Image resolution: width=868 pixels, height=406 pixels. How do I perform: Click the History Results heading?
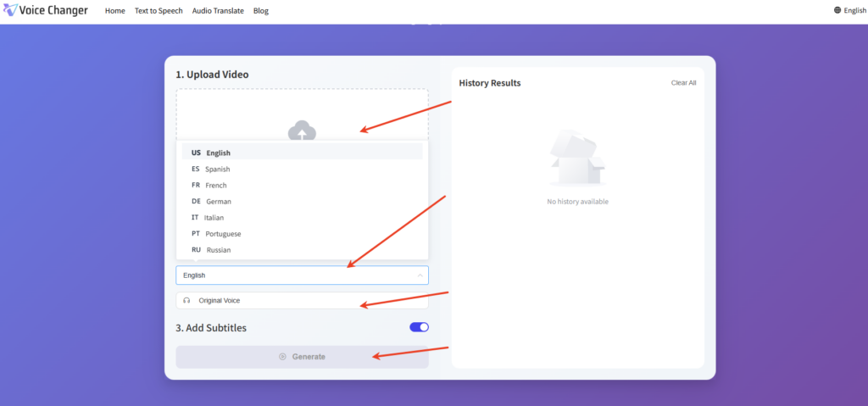pos(490,83)
